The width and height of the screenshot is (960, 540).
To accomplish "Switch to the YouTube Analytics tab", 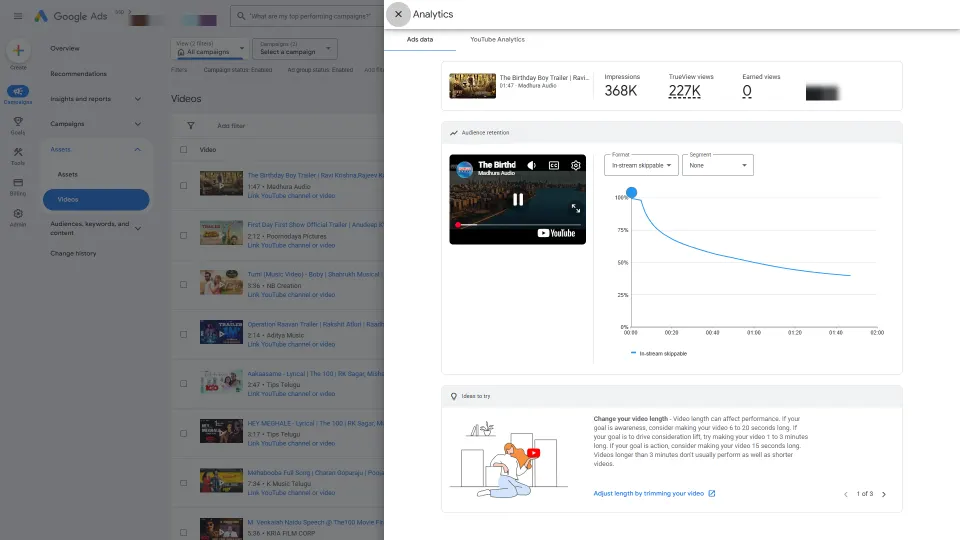I will coord(497,39).
